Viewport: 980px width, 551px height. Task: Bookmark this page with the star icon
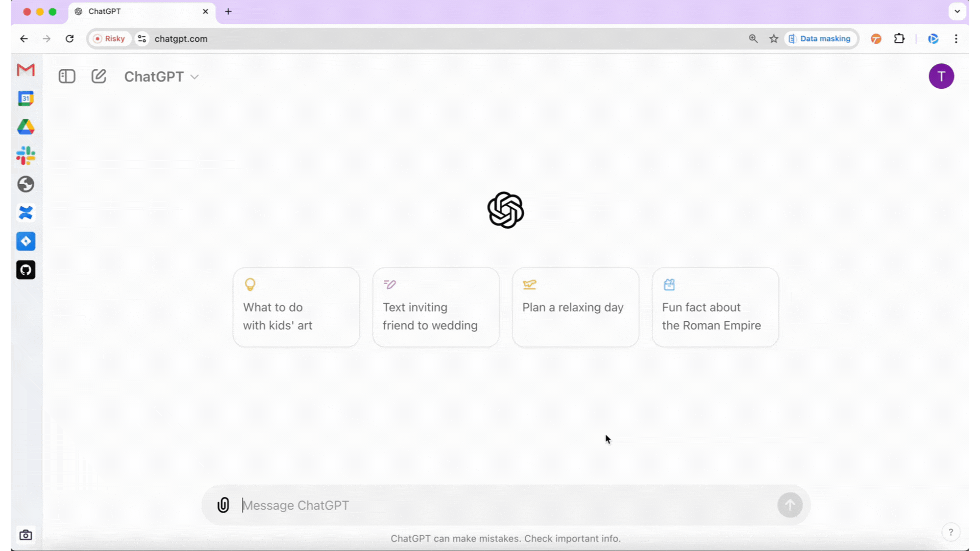(x=774, y=39)
